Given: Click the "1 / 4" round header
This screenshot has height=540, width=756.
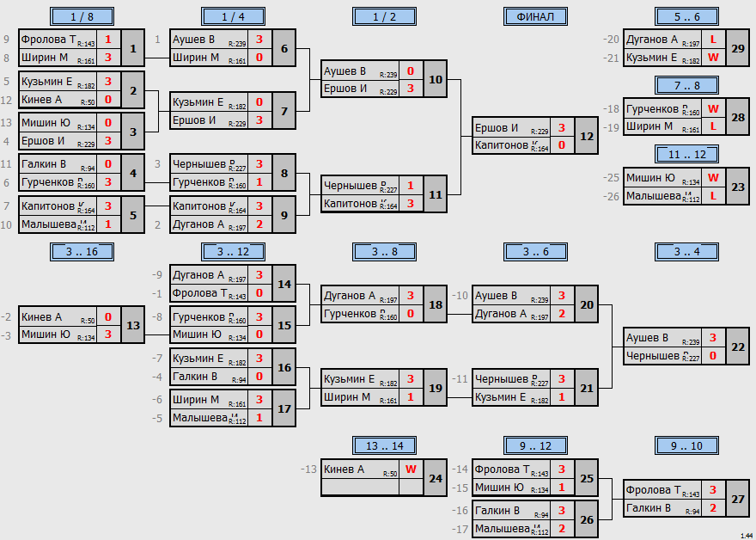Looking at the screenshot, I should point(234,16).
